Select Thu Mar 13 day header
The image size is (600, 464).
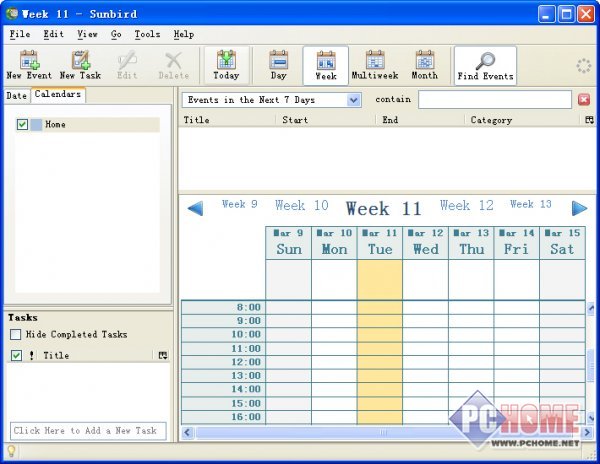(471, 243)
